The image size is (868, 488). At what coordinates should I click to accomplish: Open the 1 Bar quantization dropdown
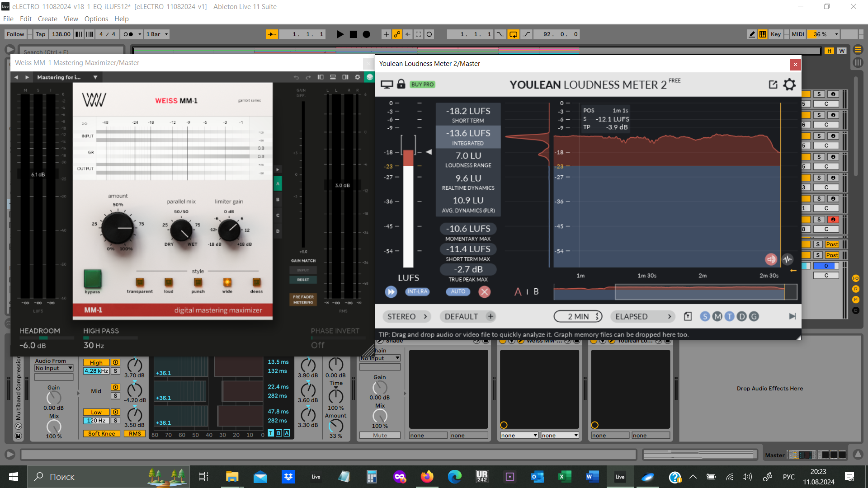click(157, 34)
